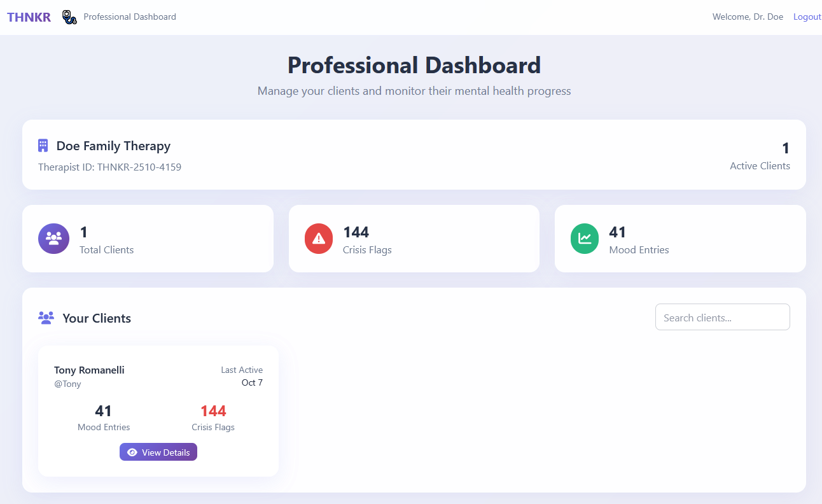
Task: Click the Welcome, Dr. Doe text
Action: (x=748, y=17)
